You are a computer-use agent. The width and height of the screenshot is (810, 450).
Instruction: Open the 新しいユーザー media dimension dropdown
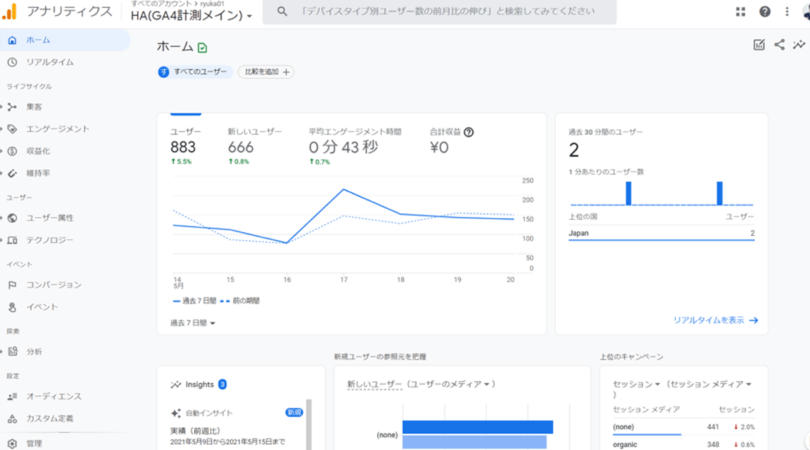(x=420, y=384)
